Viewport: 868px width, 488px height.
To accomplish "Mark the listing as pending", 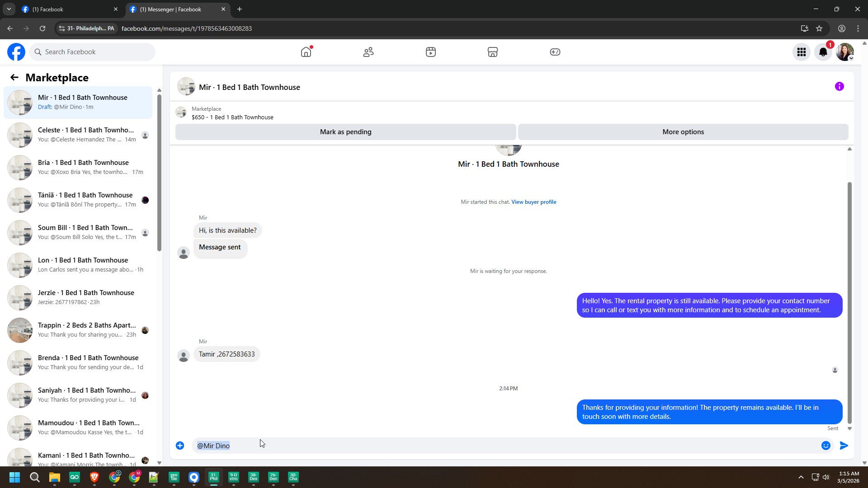I will pos(346,132).
